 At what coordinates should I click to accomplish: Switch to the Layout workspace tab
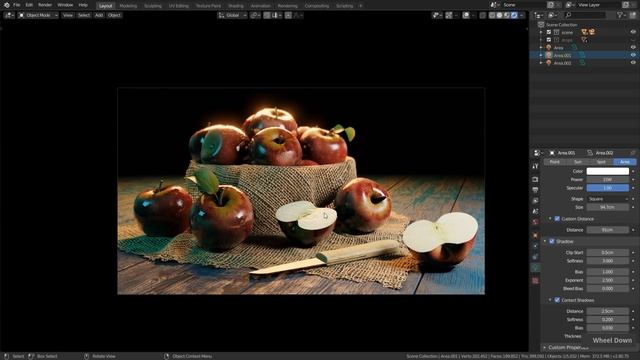pyautogui.click(x=105, y=6)
